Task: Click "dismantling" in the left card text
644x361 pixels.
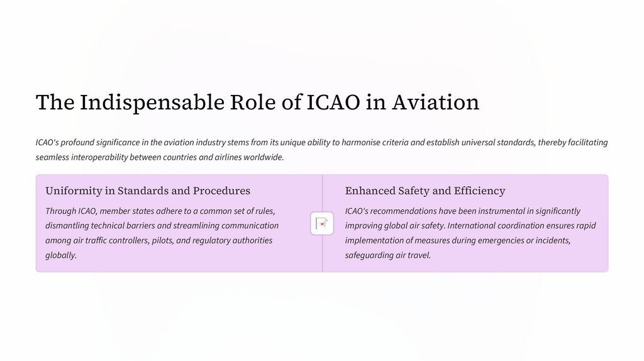Action: pyautogui.click(x=68, y=226)
